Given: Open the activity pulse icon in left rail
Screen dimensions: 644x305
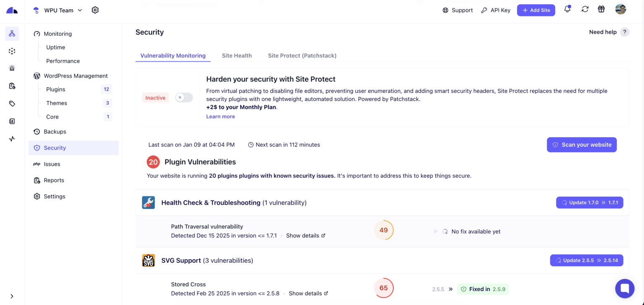Looking at the screenshot, I should click(x=12, y=139).
